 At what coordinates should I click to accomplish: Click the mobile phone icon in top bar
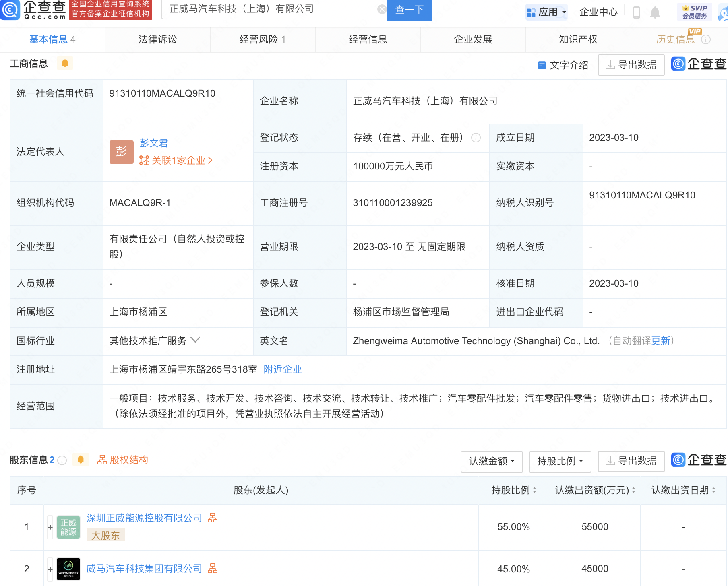coord(637,12)
